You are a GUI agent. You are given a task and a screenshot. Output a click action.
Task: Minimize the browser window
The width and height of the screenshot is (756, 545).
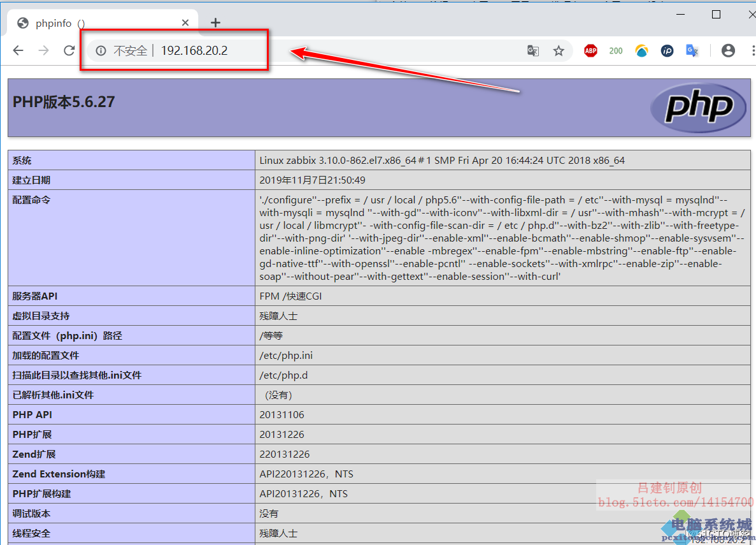tap(681, 15)
